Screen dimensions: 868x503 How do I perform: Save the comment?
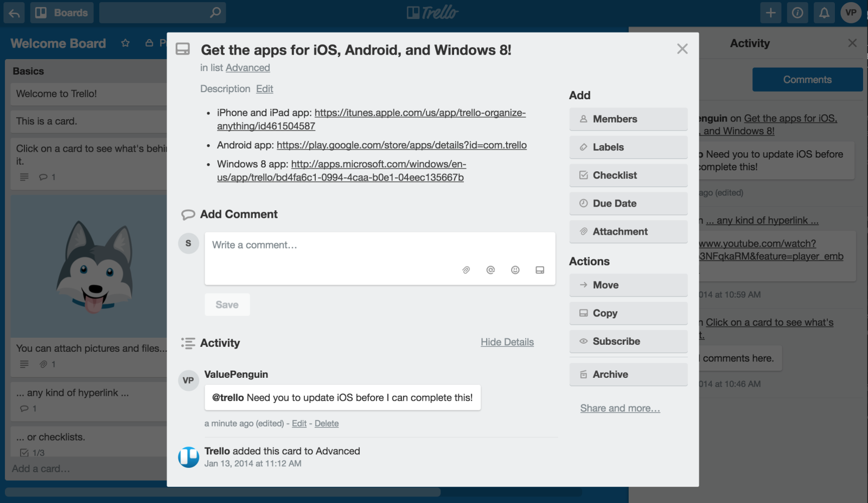pyautogui.click(x=227, y=305)
